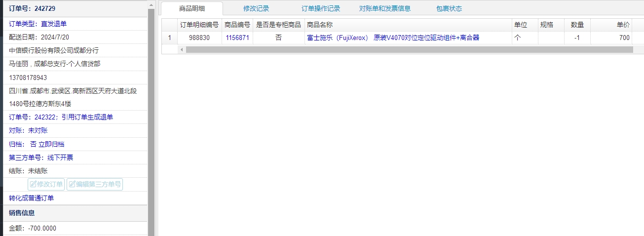Click row number 1 cell
This screenshot has width=644, height=236.
pos(170,38)
